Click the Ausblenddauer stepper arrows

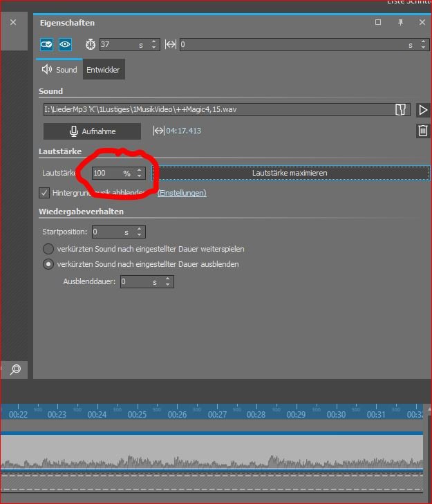pyautogui.click(x=169, y=282)
